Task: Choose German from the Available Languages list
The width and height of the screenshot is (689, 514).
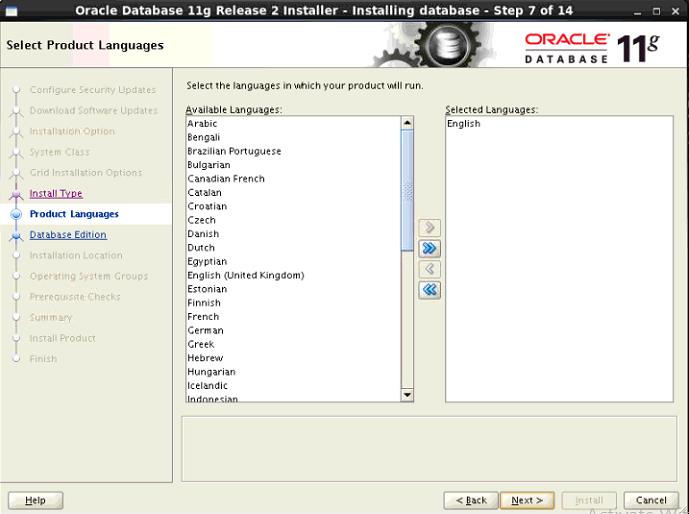Action: click(205, 330)
